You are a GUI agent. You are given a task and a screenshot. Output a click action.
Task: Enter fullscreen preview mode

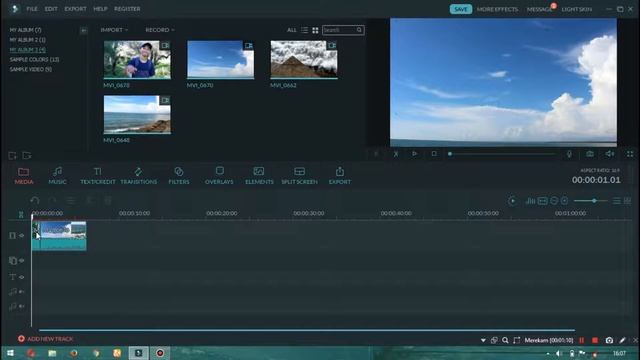click(630, 154)
